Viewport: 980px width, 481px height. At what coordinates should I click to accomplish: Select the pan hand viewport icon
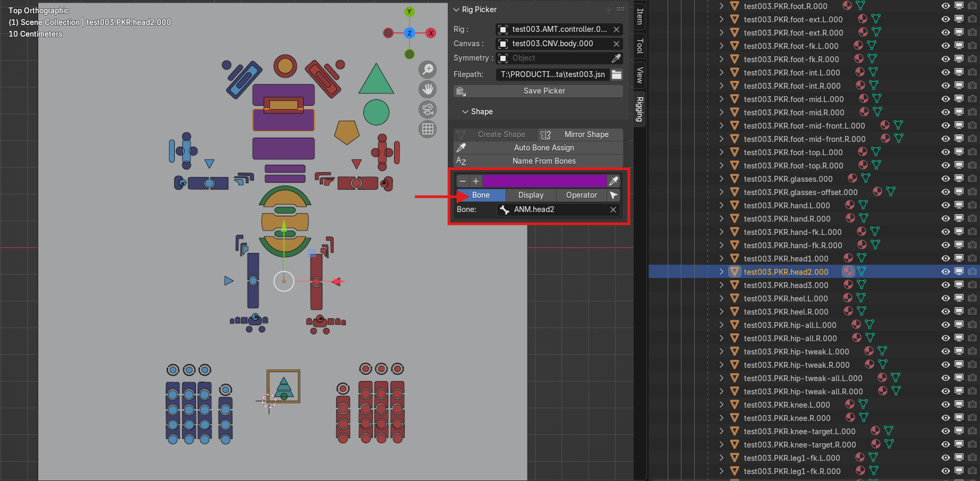coord(428,89)
